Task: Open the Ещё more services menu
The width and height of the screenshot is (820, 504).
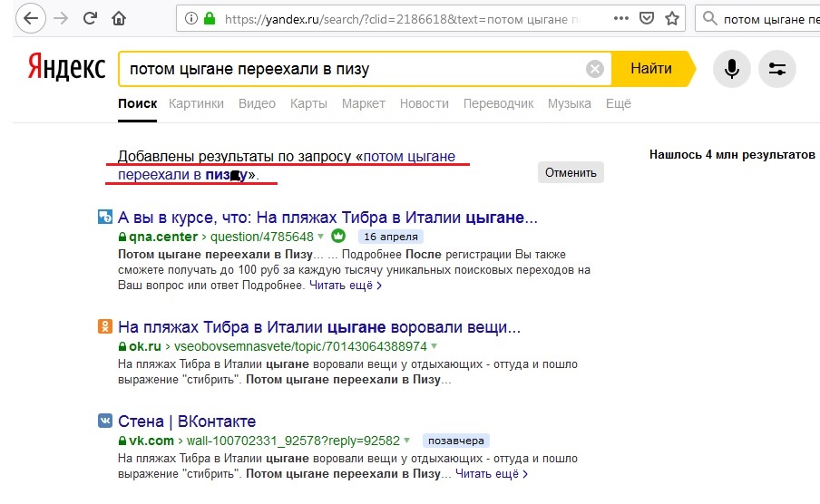Action: click(x=618, y=103)
